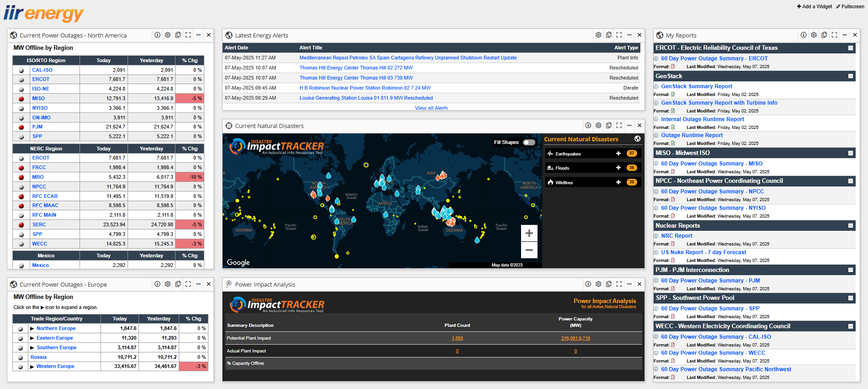Open info for Current Natural Disasters widget
This screenshot has width=868, height=389.
pyautogui.click(x=588, y=125)
